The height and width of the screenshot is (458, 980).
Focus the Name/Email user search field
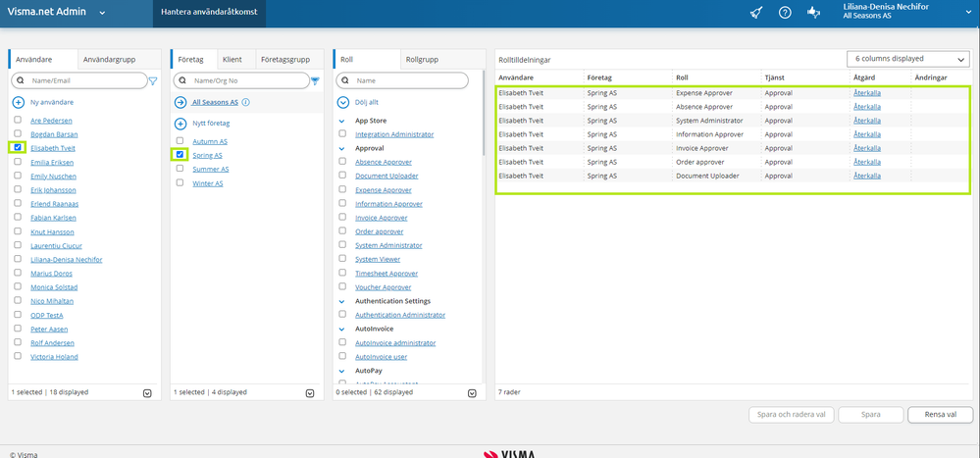coord(78,80)
